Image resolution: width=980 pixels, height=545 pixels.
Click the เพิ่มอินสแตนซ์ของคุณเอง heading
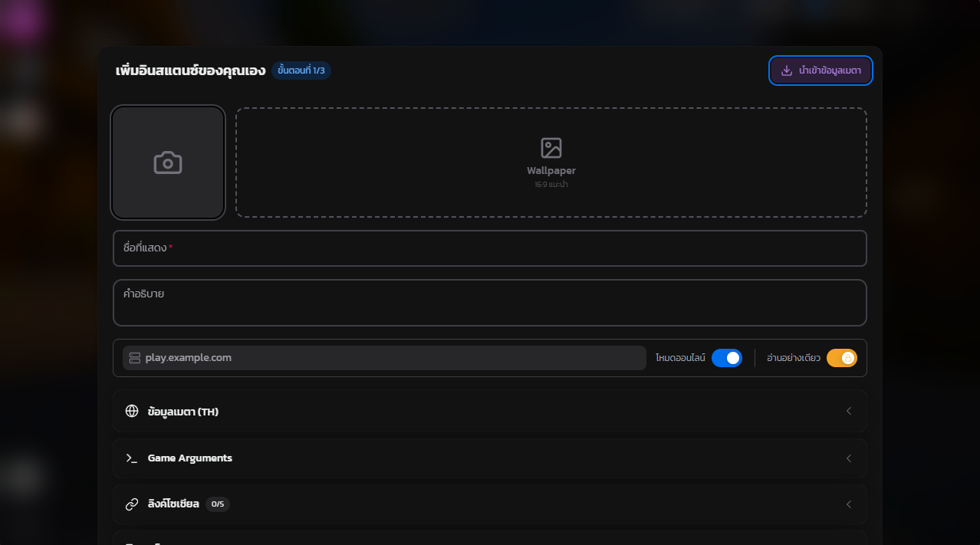coord(190,71)
